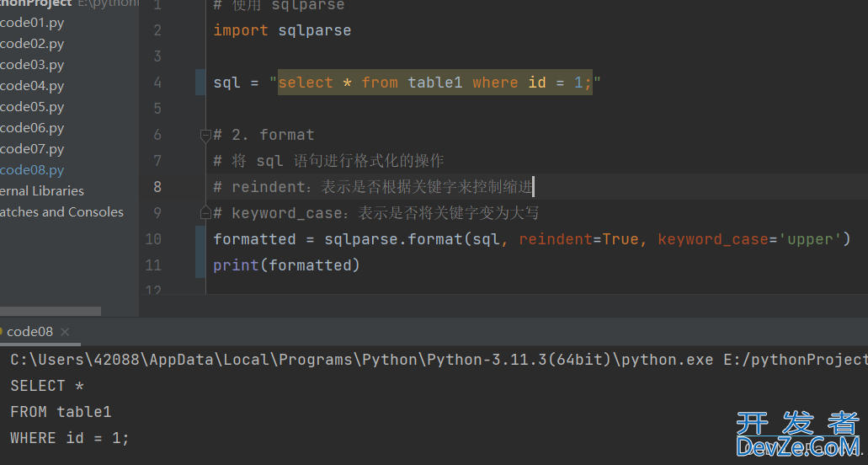The image size is (868, 465).
Task: Click the print(formatted) statement
Action: click(287, 265)
